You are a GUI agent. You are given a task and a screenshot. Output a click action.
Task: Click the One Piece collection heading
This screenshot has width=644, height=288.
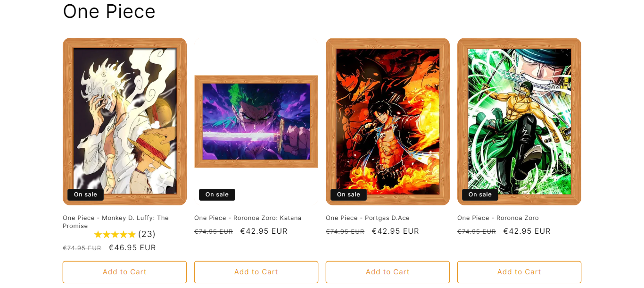109,11
